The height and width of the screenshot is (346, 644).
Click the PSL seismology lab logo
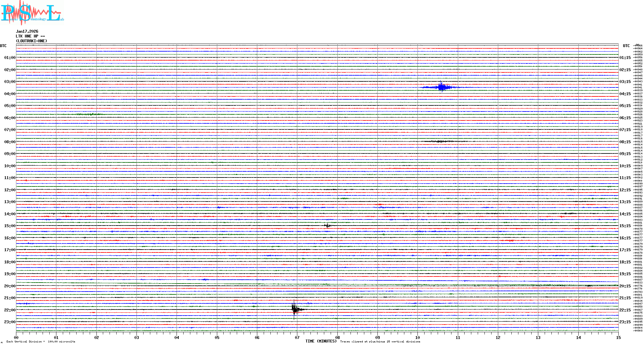32,13
